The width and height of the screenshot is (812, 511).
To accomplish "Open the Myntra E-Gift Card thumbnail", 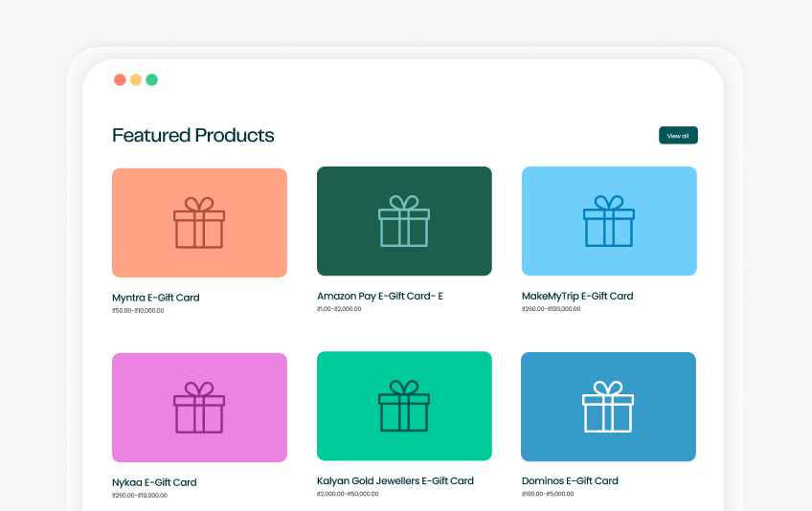I will point(199,223).
